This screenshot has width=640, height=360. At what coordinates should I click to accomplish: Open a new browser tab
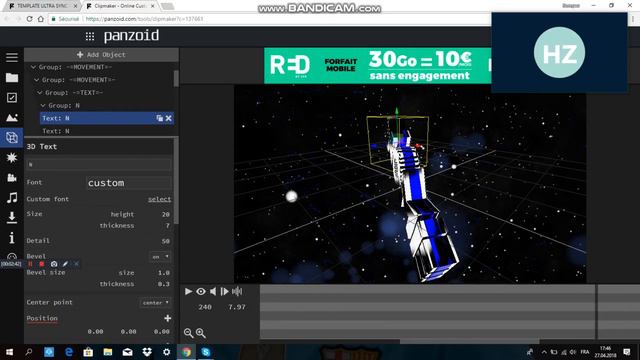click(167, 6)
